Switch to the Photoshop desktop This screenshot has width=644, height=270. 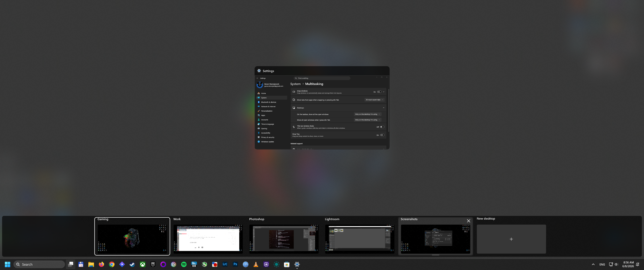pos(284,236)
